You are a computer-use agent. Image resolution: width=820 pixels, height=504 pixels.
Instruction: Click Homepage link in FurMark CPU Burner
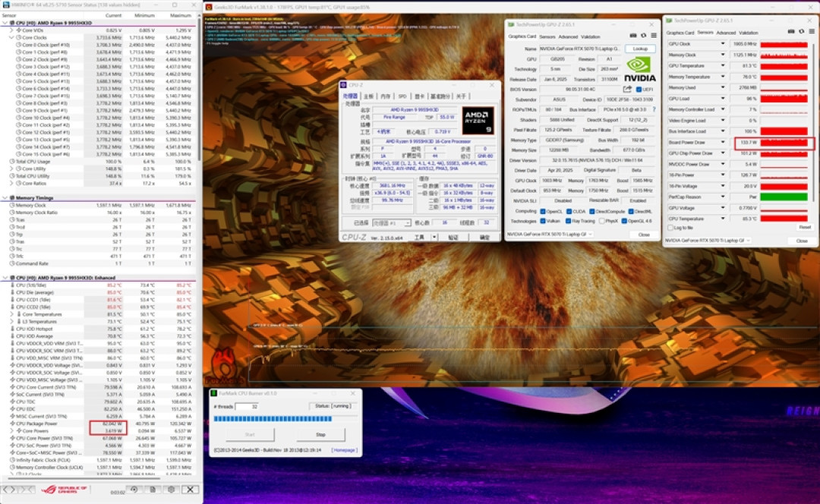(x=344, y=449)
